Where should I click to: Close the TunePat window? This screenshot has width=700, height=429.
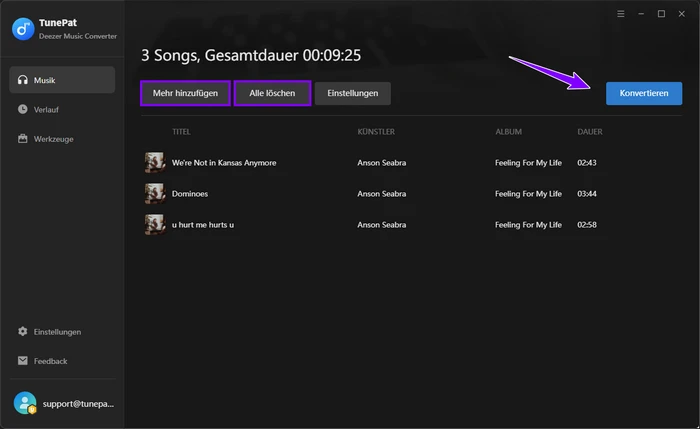682,14
